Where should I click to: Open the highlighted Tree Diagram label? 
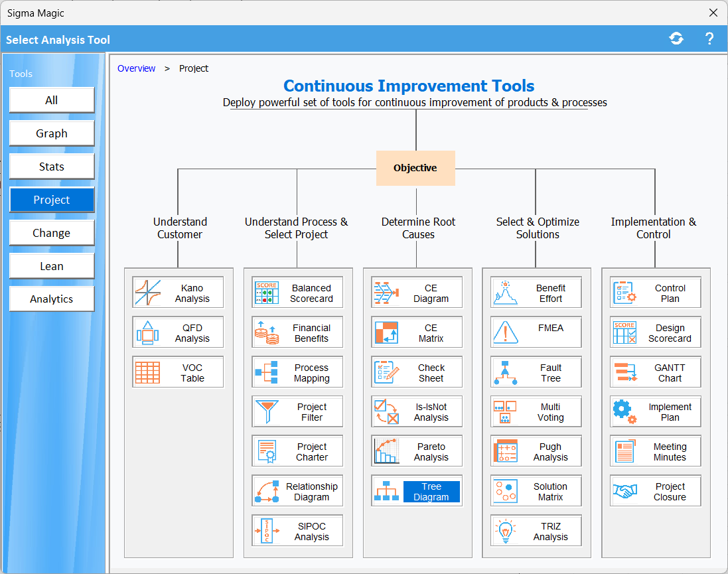click(431, 492)
